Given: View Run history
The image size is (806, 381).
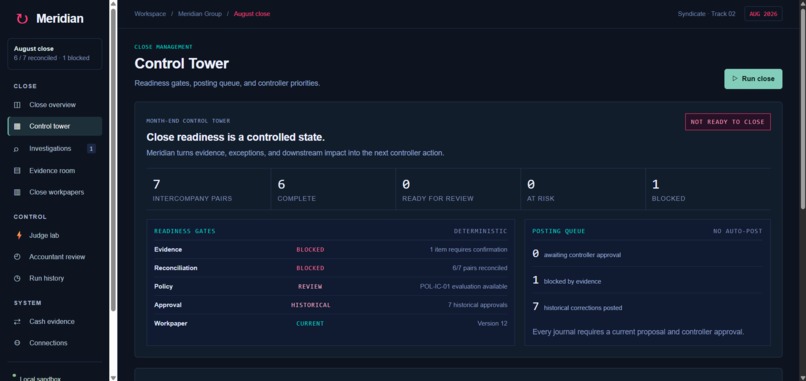Looking at the screenshot, I should (x=54, y=279).
